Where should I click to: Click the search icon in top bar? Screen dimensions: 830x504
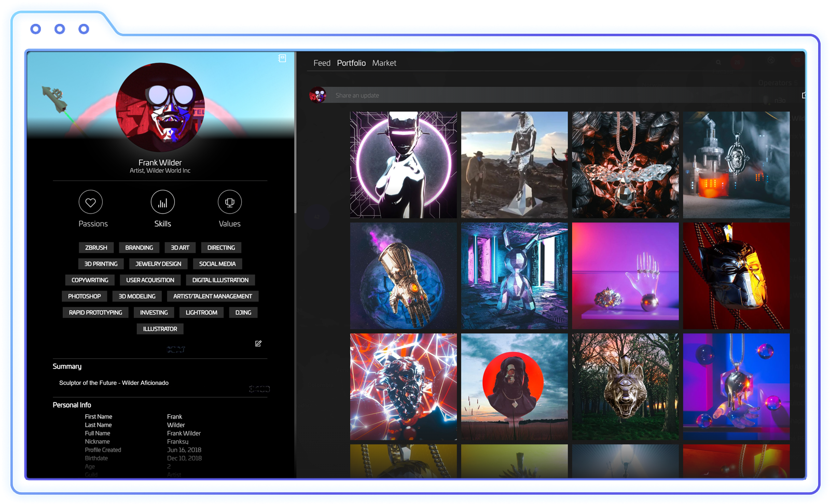coord(718,63)
